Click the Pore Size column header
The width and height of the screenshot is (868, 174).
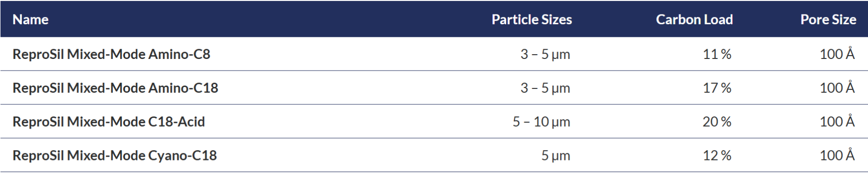[x=828, y=19]
